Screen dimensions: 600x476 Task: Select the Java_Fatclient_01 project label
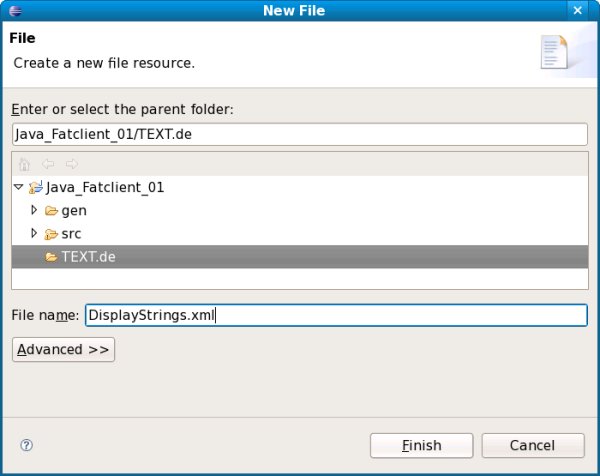click(105, 187)
